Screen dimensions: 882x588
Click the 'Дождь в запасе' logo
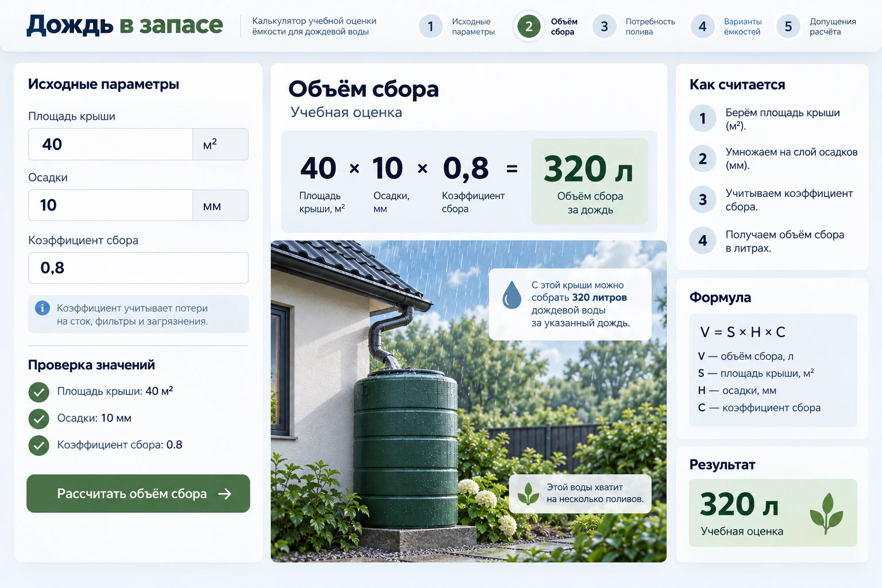[x=125, y=25]
